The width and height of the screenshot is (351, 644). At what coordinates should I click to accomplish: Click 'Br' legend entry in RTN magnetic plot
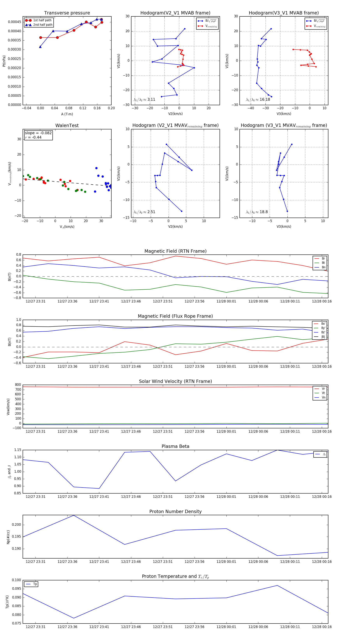click(320, 259)
